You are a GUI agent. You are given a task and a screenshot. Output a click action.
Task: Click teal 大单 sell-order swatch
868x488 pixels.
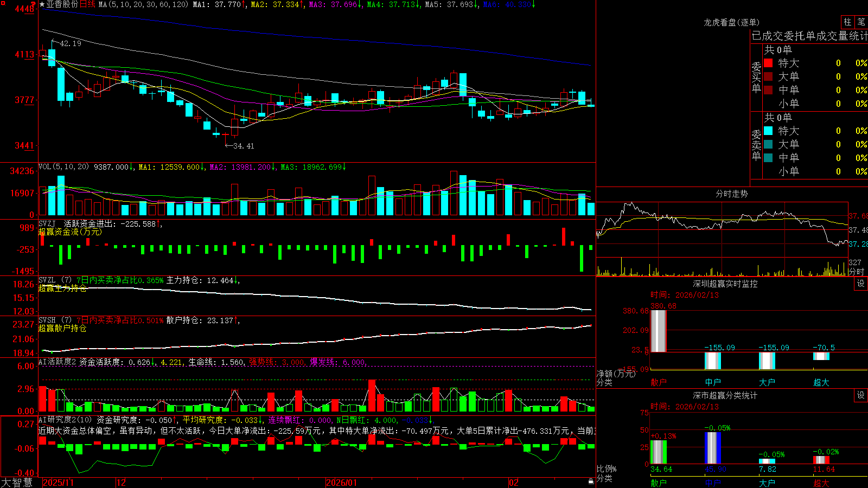[768, 144]
